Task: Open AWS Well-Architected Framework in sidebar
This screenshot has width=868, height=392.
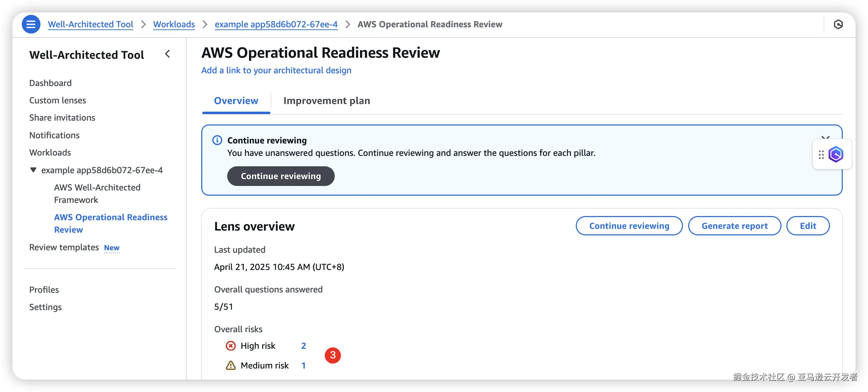Action: [97, 194]
